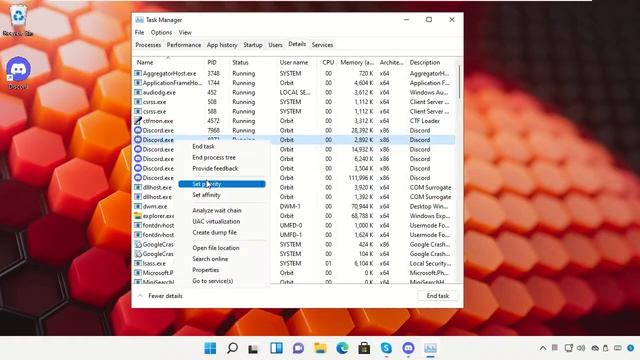640x360 pixels.
Task: Click explorer.exe folder icon
Action: pyautogui.click(x=138, y=216)
